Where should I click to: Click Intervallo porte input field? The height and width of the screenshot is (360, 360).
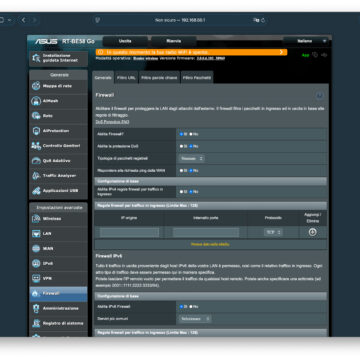tap(206, 232)
